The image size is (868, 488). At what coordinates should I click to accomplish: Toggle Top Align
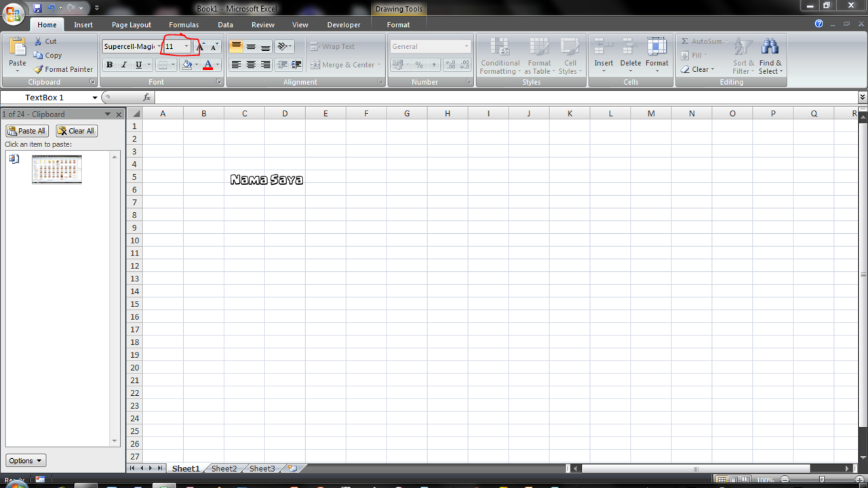[x=236, y=47]
